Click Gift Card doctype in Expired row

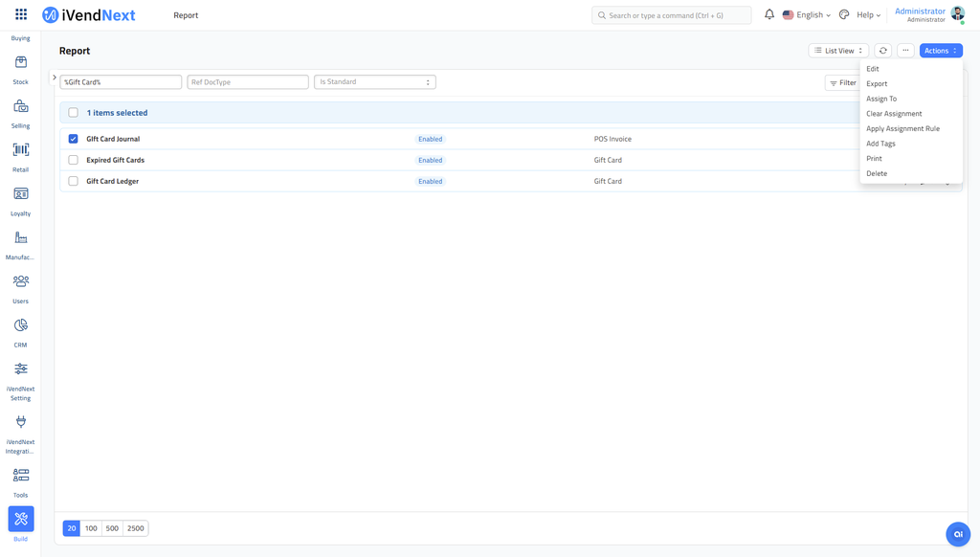[x=608, y=160]
